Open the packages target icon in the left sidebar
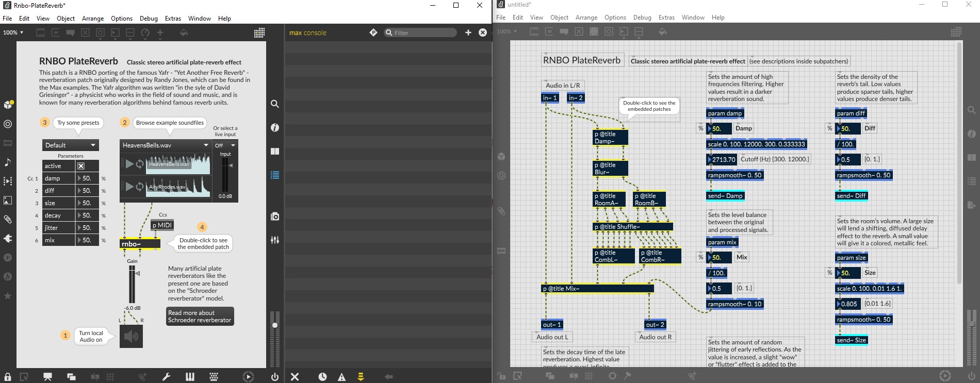980x383 pixels. click(x=8, y=124)
